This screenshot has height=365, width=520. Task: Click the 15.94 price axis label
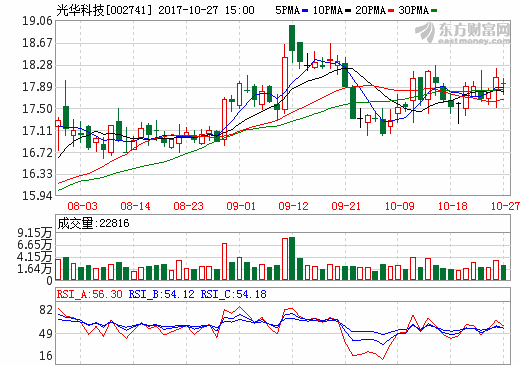37,196
